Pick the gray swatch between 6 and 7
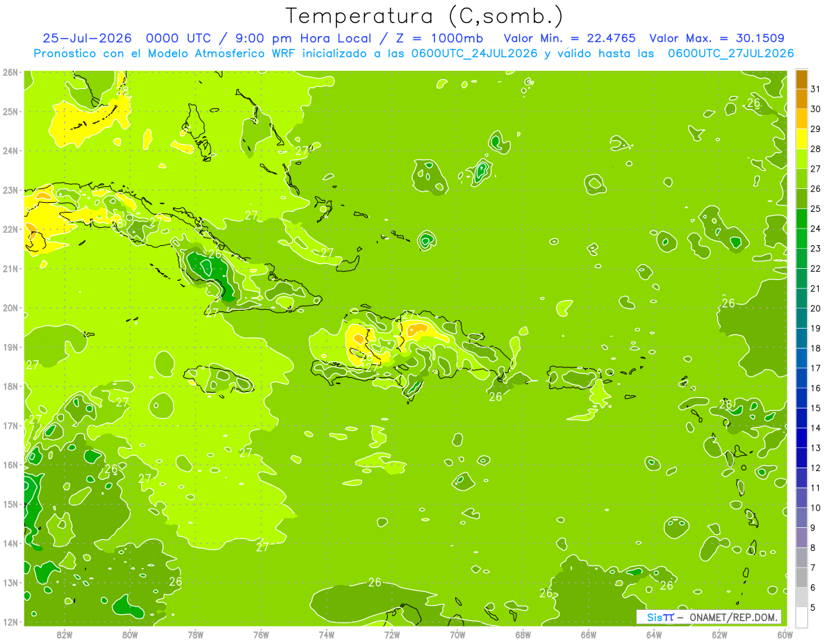834x644 pixels. click(801, 577)
